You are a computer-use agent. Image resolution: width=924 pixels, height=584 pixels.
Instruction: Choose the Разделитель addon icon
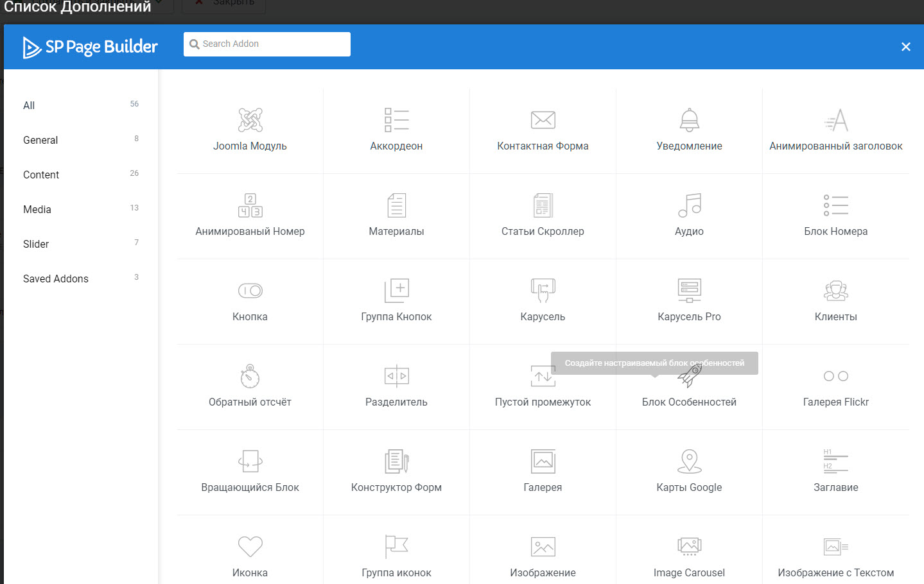pos(396,375)
